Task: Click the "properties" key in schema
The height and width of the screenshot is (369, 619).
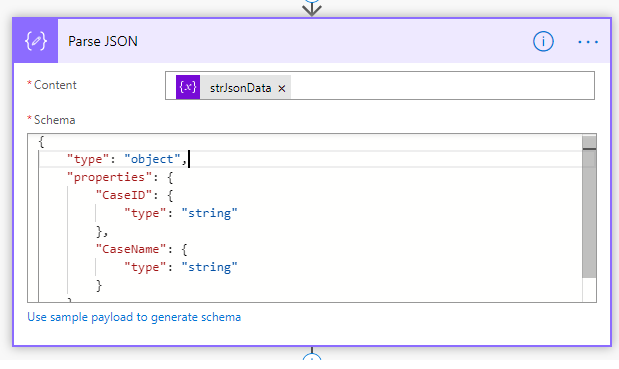Action: click(109, 177)
